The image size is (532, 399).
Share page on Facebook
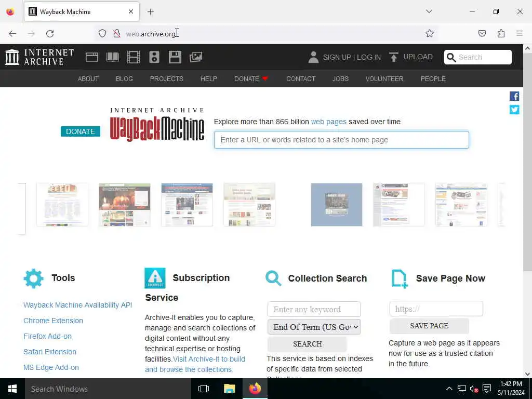point(514,96)
